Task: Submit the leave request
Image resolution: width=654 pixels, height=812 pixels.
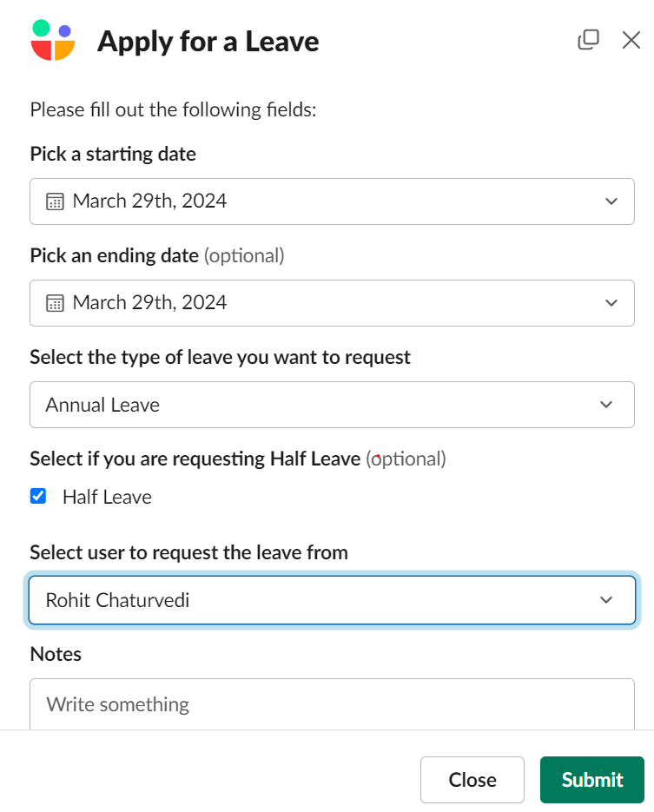Action: coord(591,779)
